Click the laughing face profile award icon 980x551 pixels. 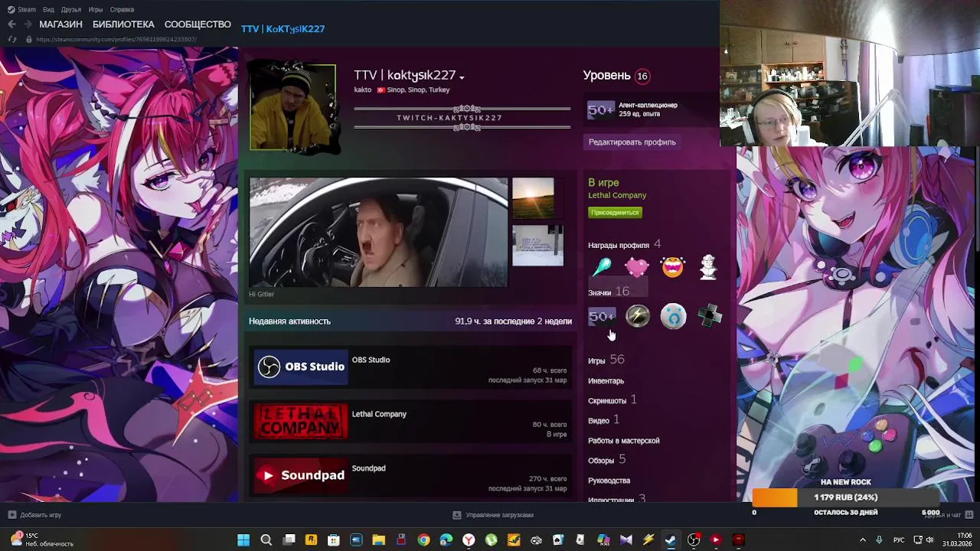[x=673, y=267]
